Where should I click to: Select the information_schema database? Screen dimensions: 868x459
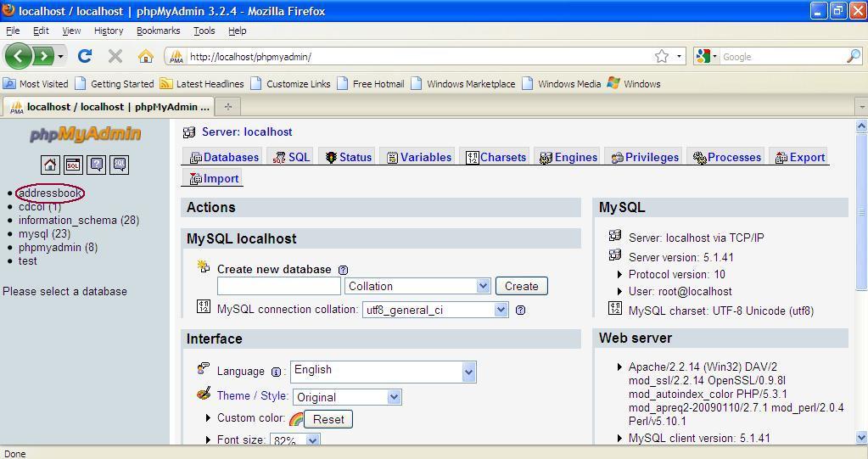[79, 221]
